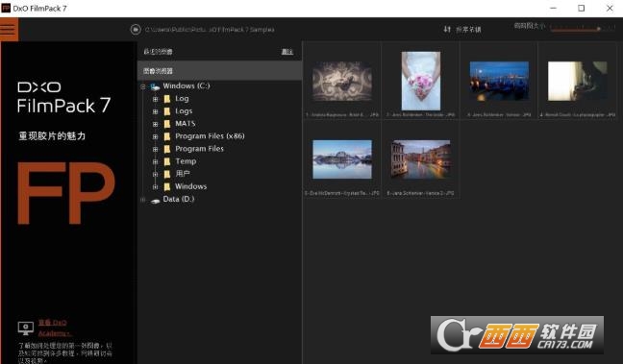Open the Venice canal thumbnail
This screenshot has width=623, height=364.
(x=421, y=159)
